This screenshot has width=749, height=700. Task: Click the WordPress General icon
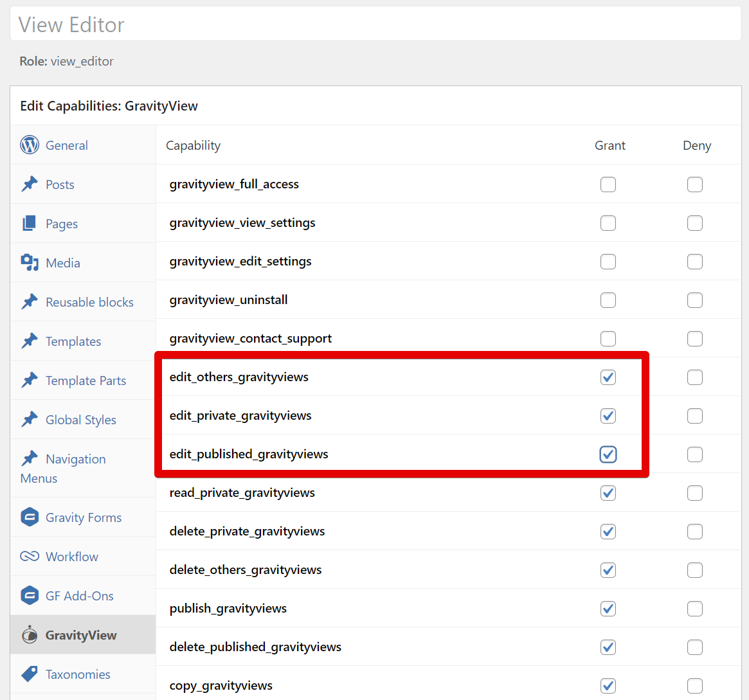[30, 145]
